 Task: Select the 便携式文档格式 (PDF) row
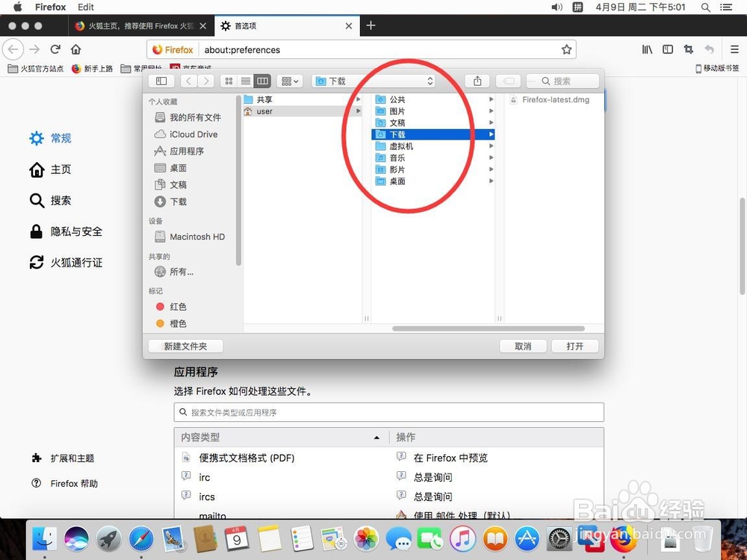click(388, 458)
